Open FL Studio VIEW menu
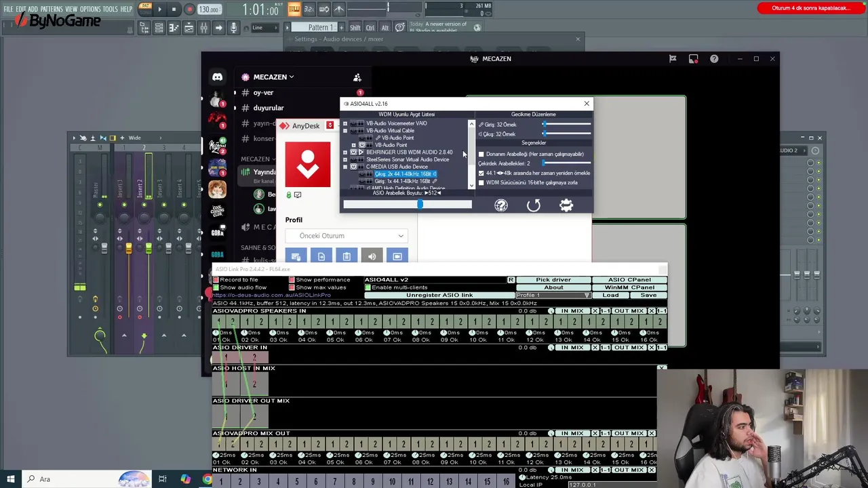 tap(71, 9)
